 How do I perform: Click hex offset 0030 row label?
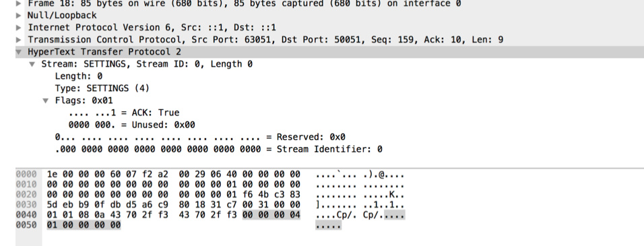26,204
